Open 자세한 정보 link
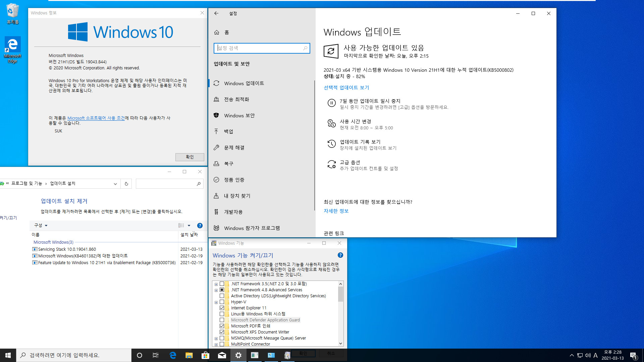644x362 pixels. tap(336, 211)
